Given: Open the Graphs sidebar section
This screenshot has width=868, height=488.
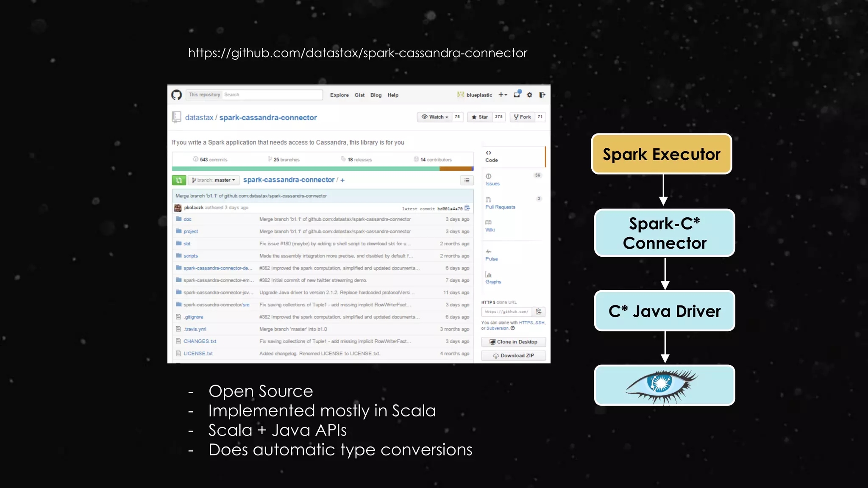Looking at the screenshot, I should (493, 278).
